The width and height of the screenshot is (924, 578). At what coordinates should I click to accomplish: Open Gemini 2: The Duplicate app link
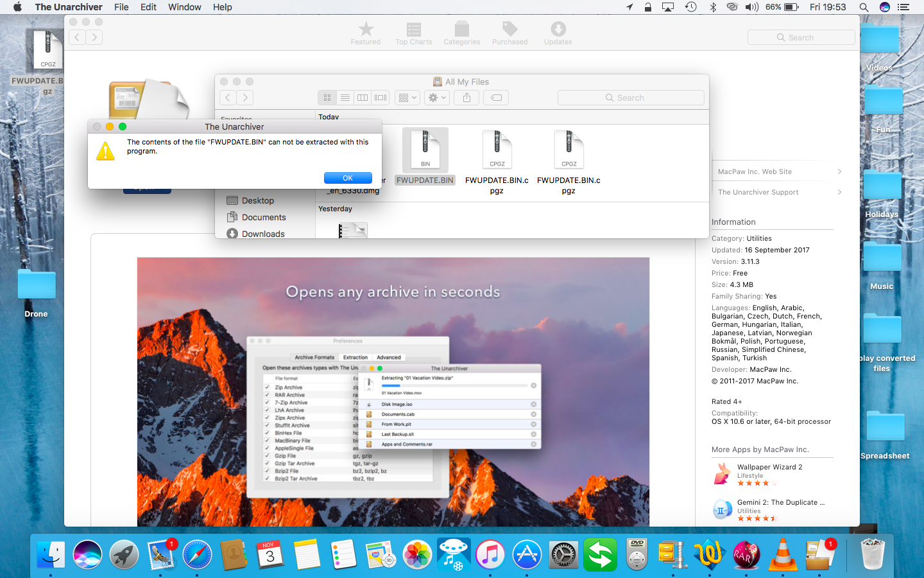point(781,502)
